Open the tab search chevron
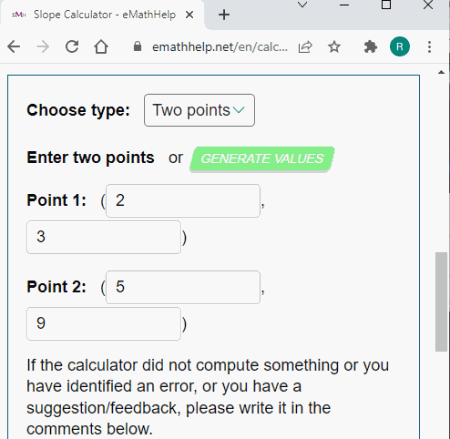The width and height of the screenshot is (450, 439). (302, 4)
